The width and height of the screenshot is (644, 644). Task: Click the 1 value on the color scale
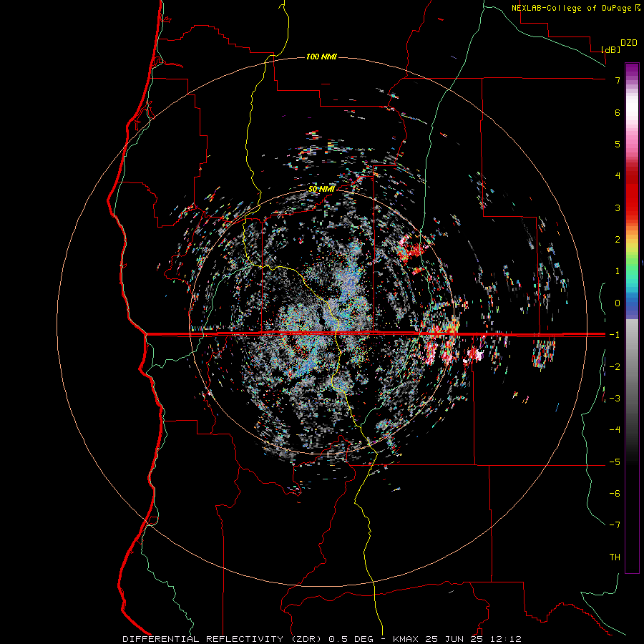[x=618, y=271]
